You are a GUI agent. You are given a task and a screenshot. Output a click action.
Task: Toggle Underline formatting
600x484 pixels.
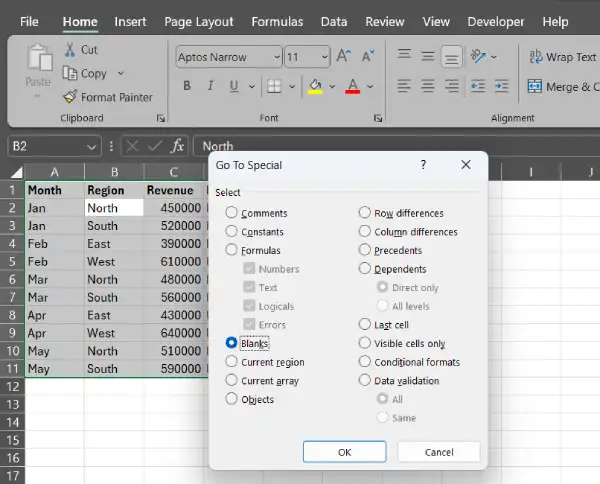click(234, 86)
